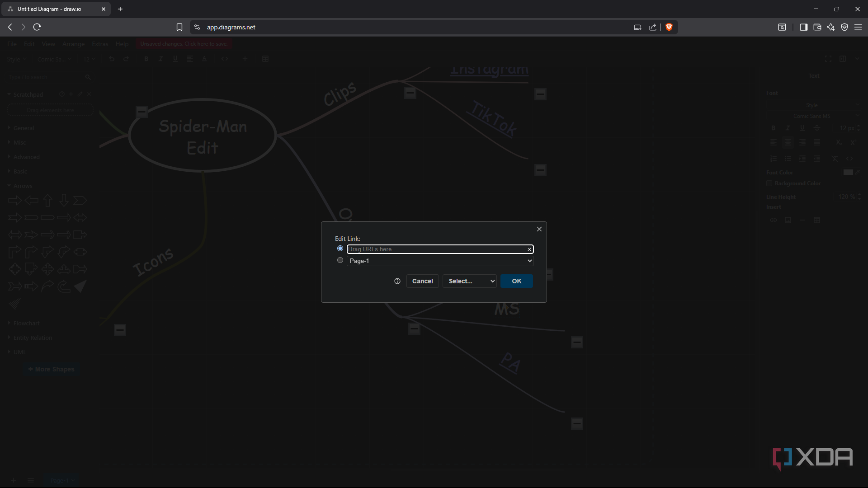Screen dimensions: 868x488
Task: Open the Select... dropdown in the dialog
Action: (469, 281)
